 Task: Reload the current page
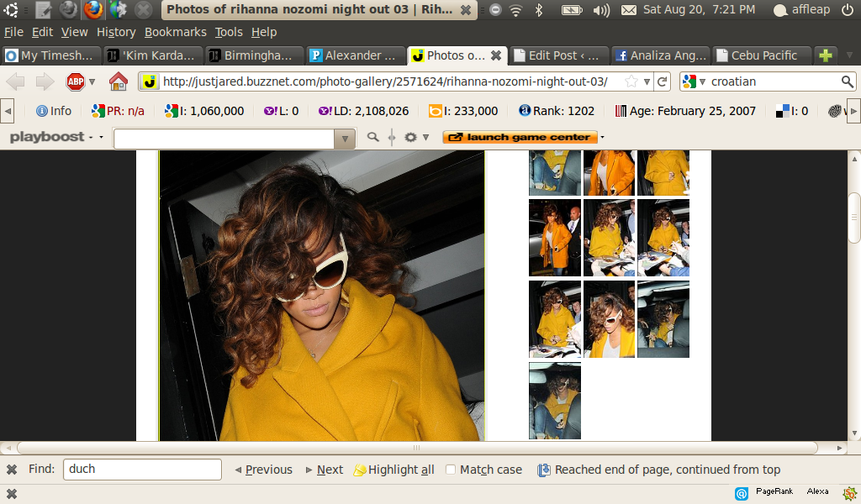[x=663, y=81]
